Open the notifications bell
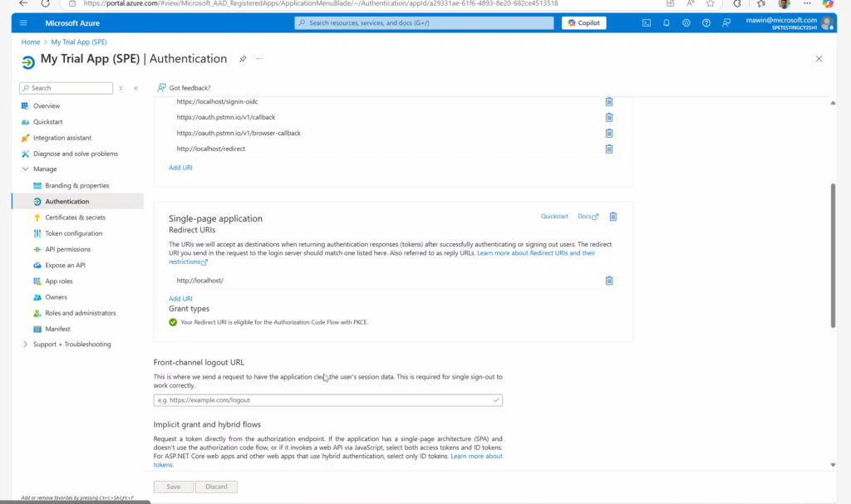 pos(667,22)
